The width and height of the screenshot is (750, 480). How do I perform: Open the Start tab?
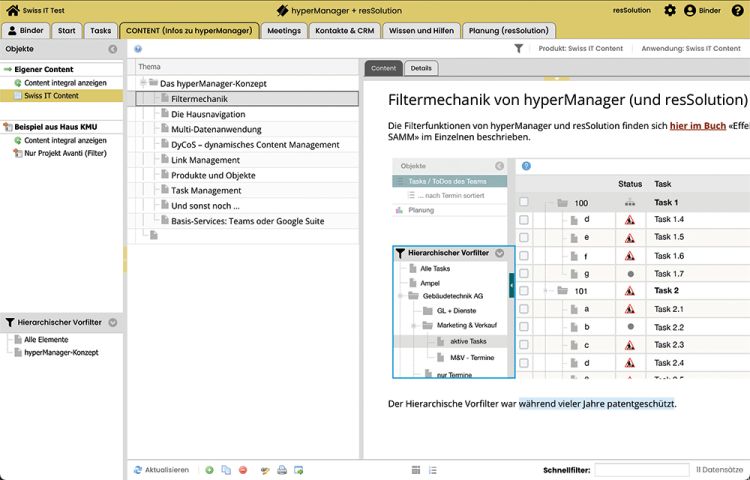tap(66, 31)
